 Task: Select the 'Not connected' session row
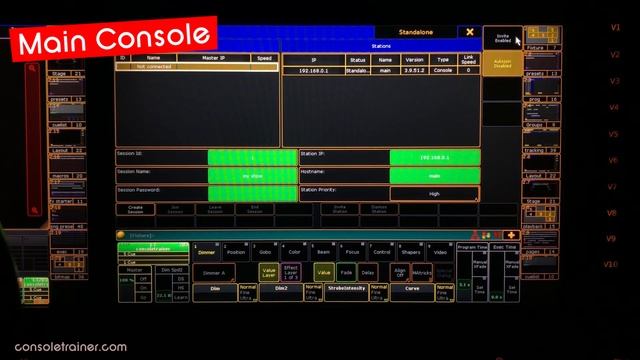click(x=197, y=67)
